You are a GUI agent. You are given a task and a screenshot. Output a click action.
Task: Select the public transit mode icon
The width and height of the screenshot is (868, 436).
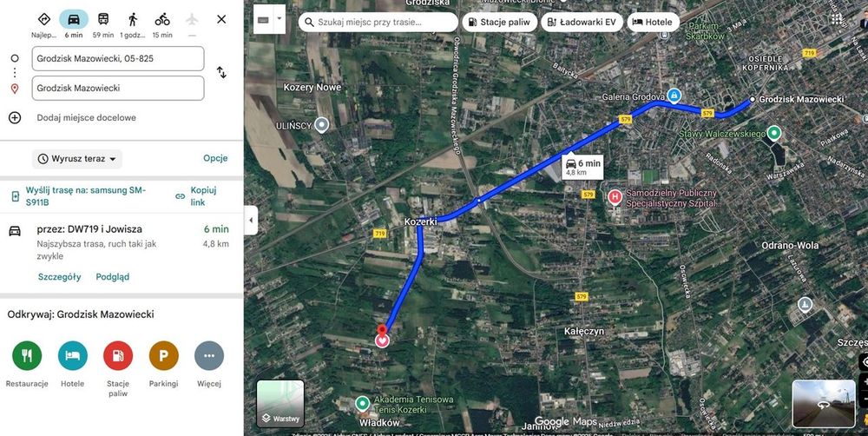[103, 19]
